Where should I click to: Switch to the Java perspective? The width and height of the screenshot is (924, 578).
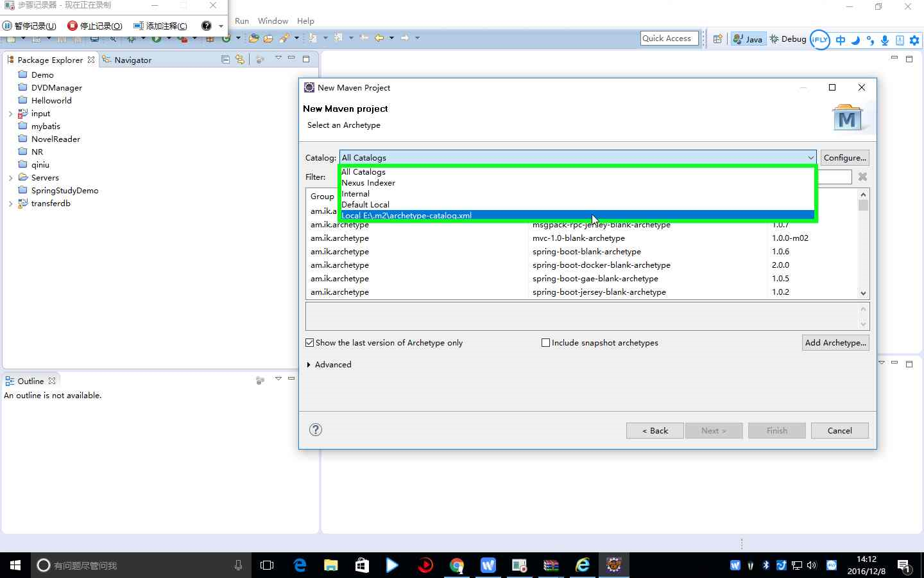point(748,39)
